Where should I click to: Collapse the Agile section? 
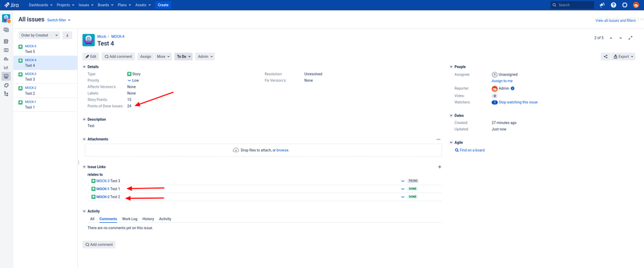(451, 143)
